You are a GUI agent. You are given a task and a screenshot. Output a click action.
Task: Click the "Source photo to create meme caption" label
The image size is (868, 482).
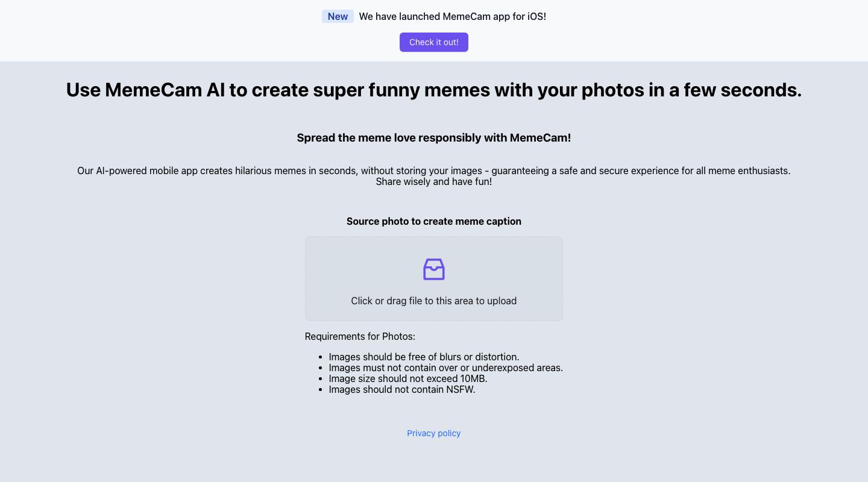tap(433, 221)
